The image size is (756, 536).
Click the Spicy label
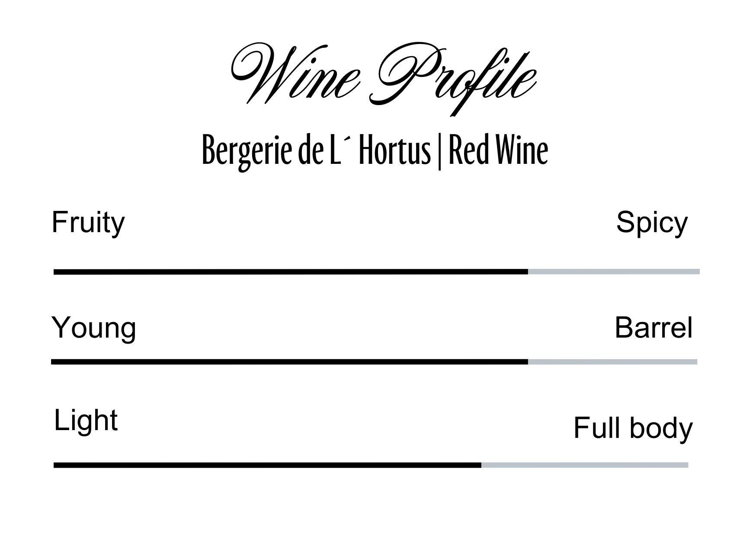(652, 223)
